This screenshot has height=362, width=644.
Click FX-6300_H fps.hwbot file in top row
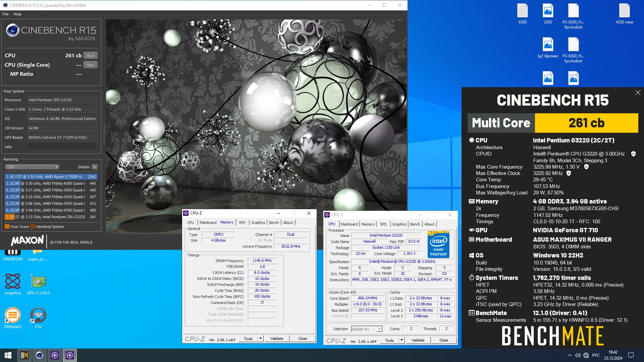coord(573,16)
